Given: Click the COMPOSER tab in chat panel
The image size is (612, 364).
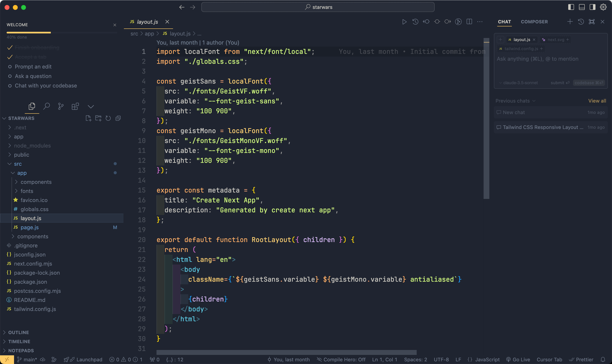Looking at the screenshot, I should coord(534,22).
